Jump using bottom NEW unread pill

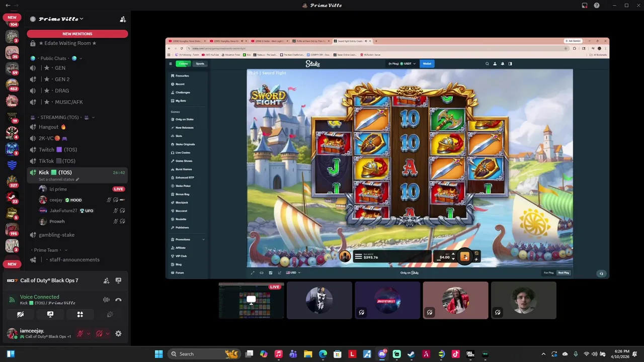click(x=12, y=264)
